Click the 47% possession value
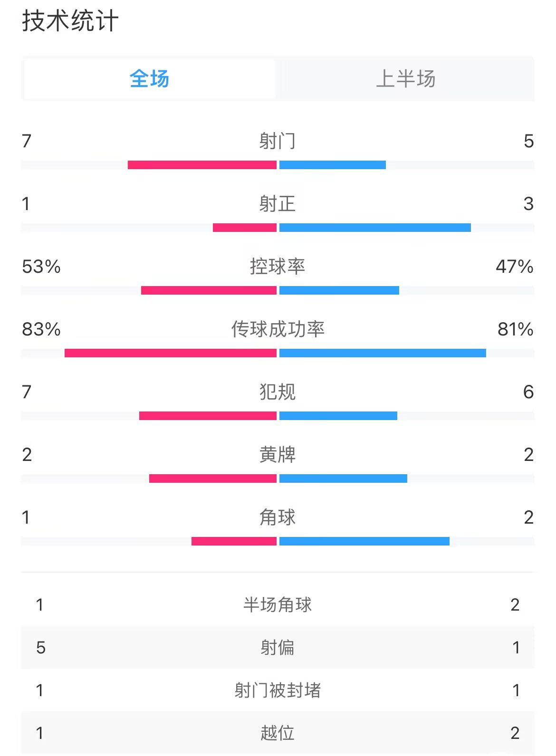 pos(514,267)
